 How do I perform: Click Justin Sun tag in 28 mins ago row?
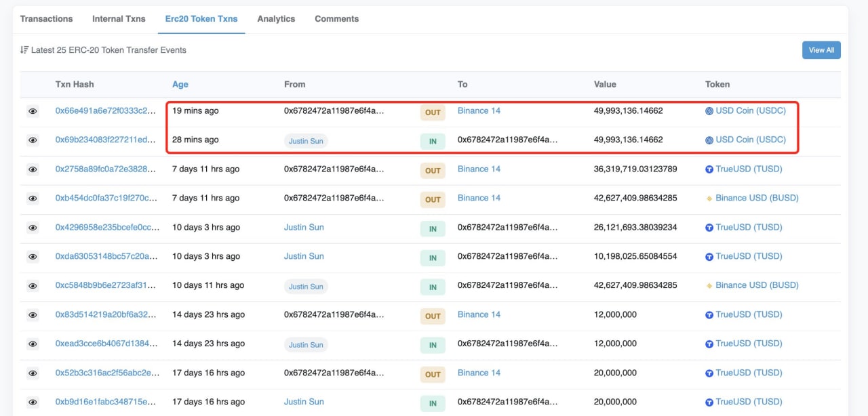coord(306,141)
